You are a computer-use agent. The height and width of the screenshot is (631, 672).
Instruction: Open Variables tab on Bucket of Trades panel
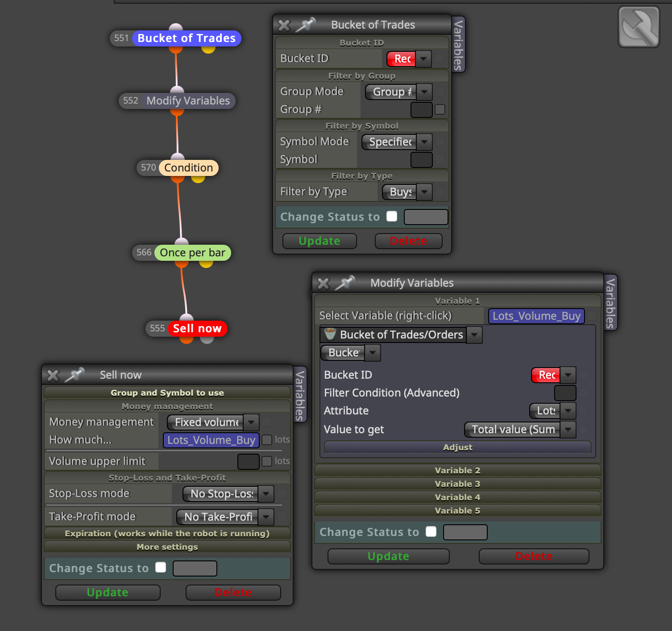(x=458, y=44)
